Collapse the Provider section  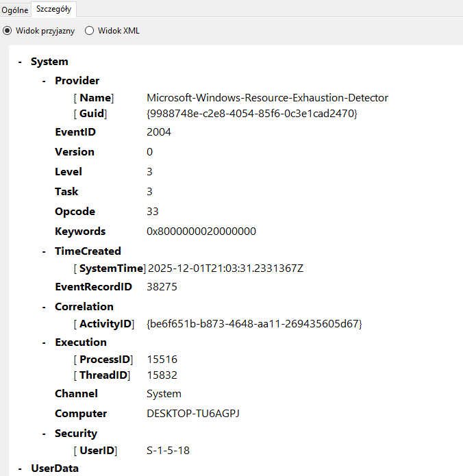pos(45,81)
